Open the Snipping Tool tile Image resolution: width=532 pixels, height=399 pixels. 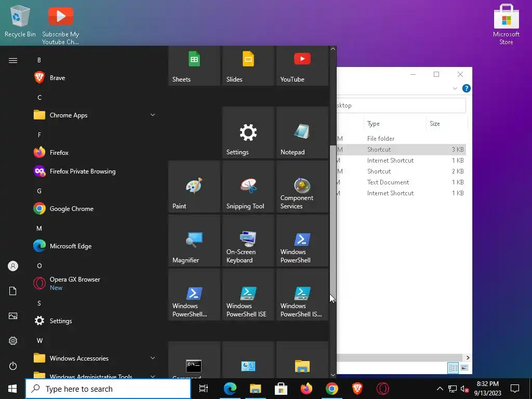pos(248,187)
